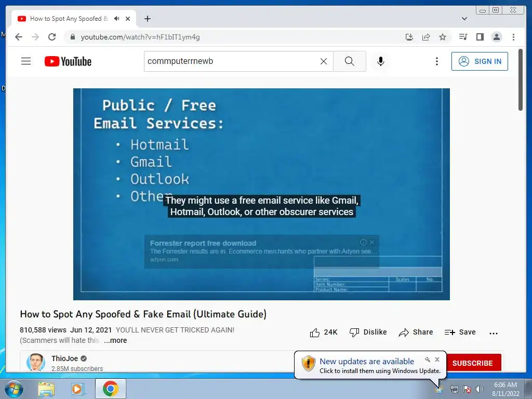Start voice search with the microphone

pos(381,61)
